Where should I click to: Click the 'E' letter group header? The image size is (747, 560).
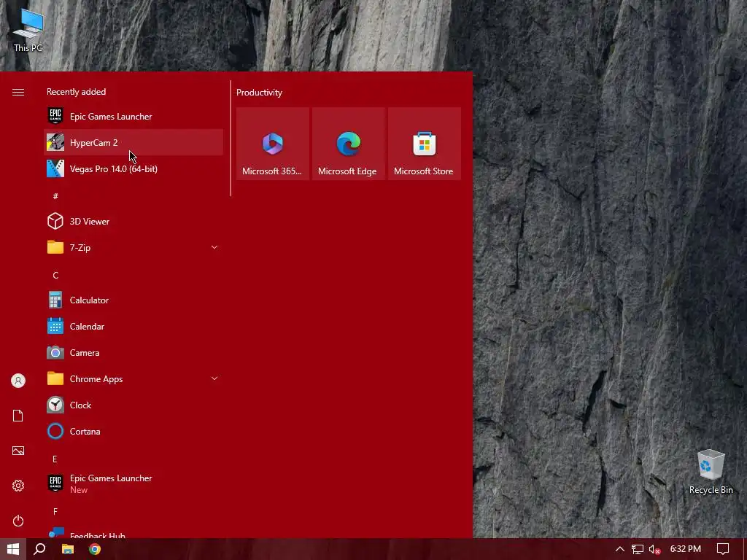point(55,459)
